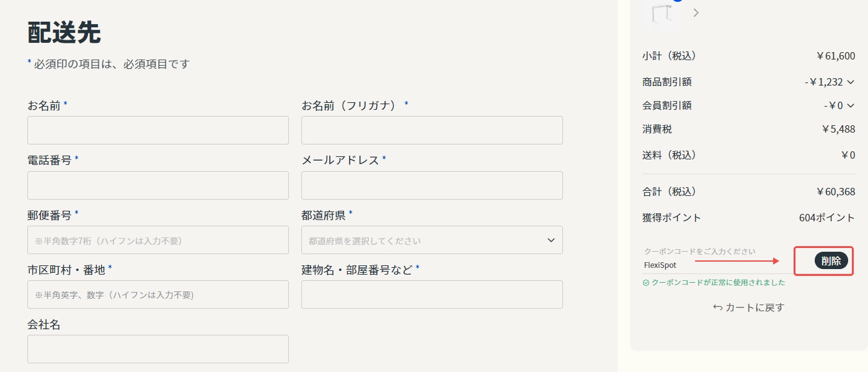This screenshot has height=372, width=868.
Task: Click the green checkmark on the coupon success message
Action: pyautogui.click(x=645, y=282)
